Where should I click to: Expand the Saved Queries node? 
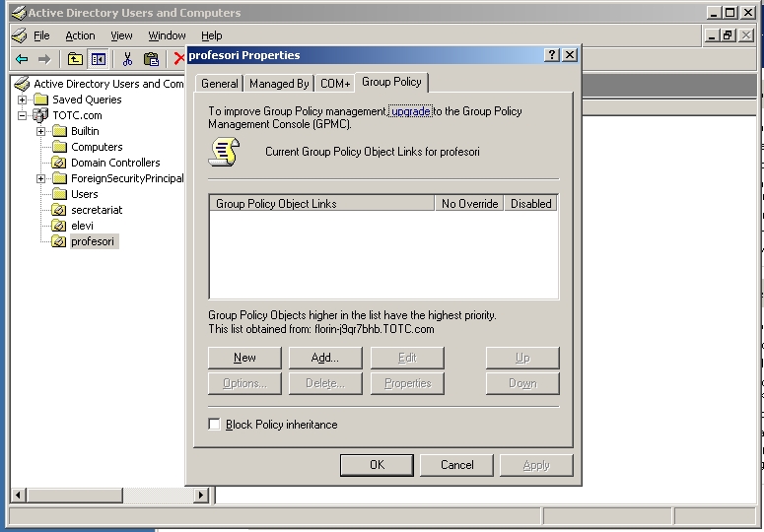click(x=23, y=100)
